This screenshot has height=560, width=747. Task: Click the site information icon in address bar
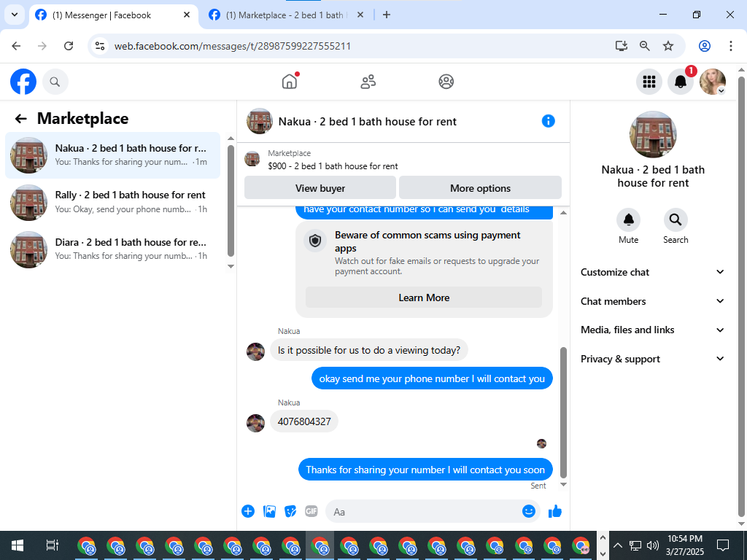[99, 46]
